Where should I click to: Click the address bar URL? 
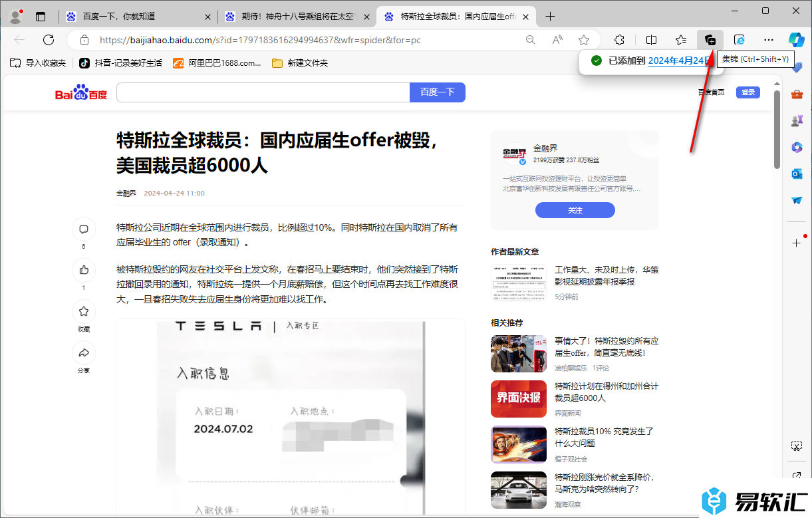click(260, 40)
